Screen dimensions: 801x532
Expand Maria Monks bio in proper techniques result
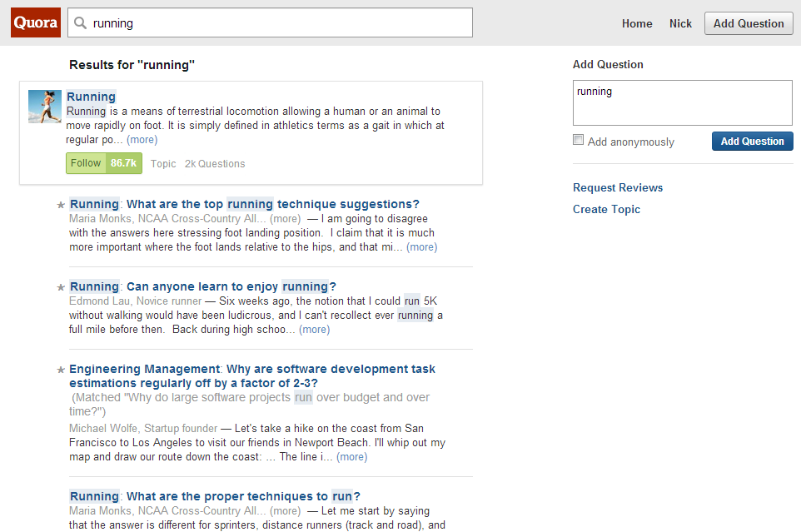285,510
